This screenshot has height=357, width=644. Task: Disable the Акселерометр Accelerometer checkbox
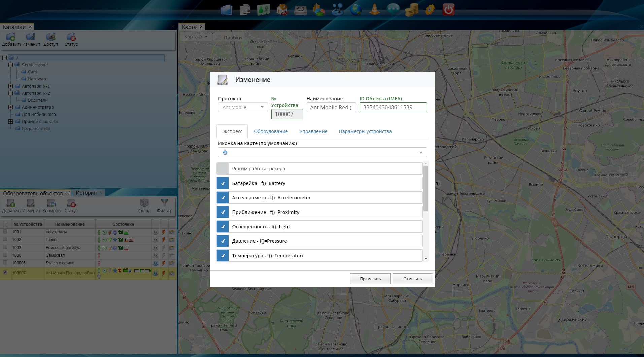tap(223, 198)
